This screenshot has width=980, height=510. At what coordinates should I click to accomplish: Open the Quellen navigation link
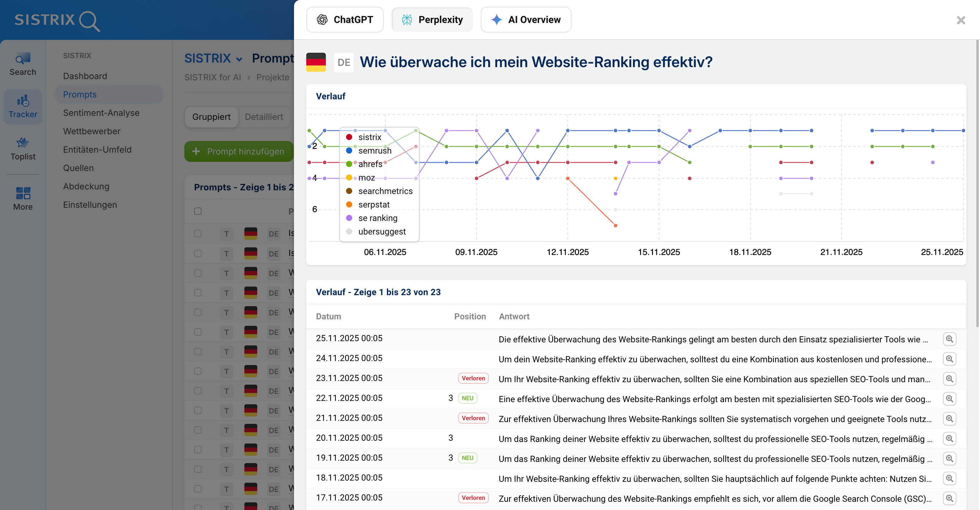point(78,168)
